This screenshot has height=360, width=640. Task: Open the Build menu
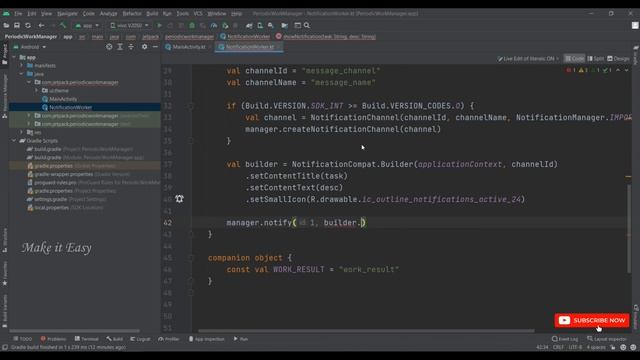pos(152,13)
